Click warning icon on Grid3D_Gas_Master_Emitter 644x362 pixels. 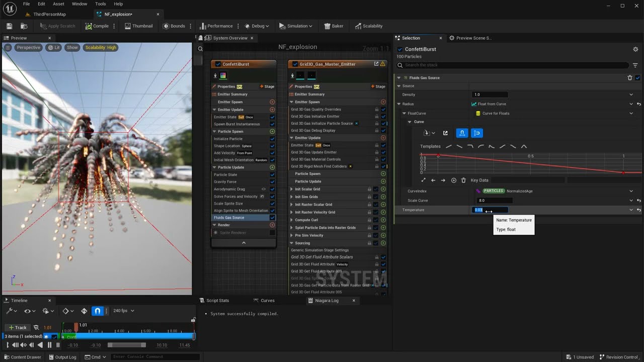pos(383,64)
